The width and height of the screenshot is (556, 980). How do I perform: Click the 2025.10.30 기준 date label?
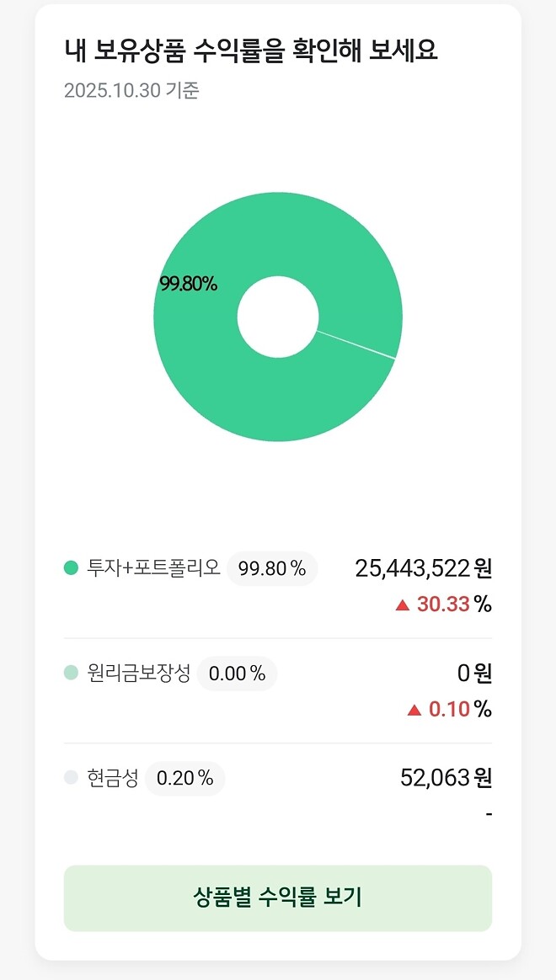133,94
